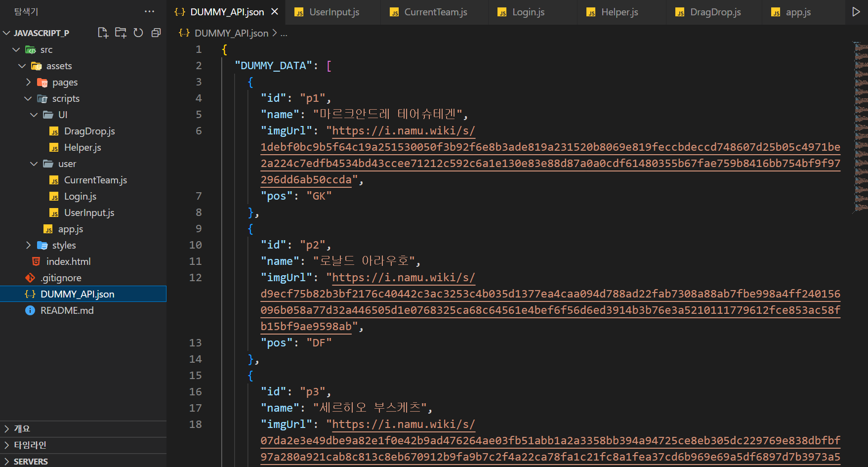This screenshot has width=868, height=467.
Task: Click the JS icon of DragDrop.js in tree
Action: pyautogui.click(x=54, y=131)
